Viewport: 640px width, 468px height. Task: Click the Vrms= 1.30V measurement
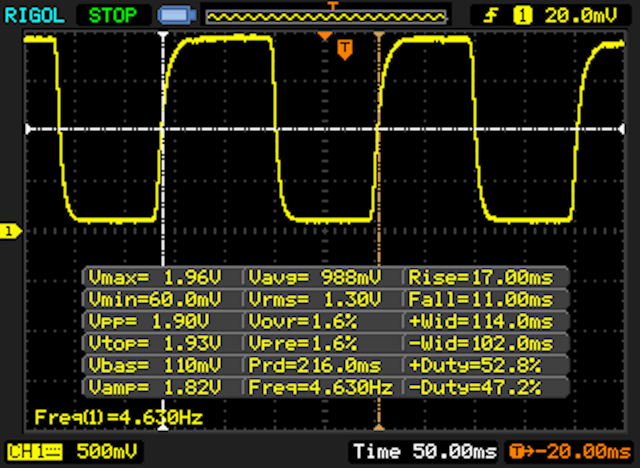point(315,299)
